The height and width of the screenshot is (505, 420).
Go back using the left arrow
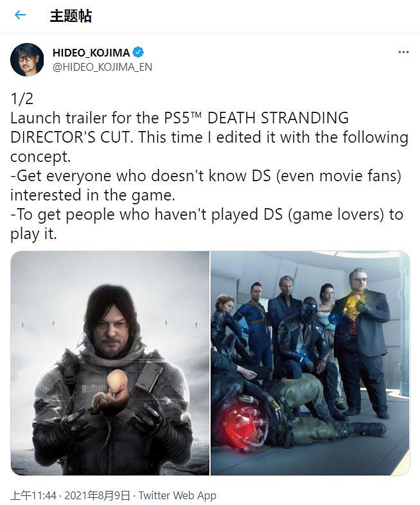tap(21, 15)
